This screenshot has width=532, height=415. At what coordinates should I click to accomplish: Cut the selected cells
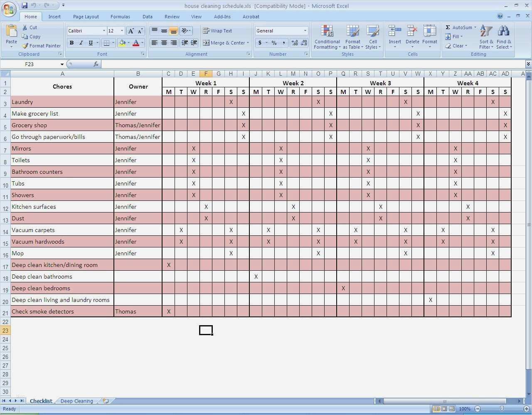click(x=30, y=27)
